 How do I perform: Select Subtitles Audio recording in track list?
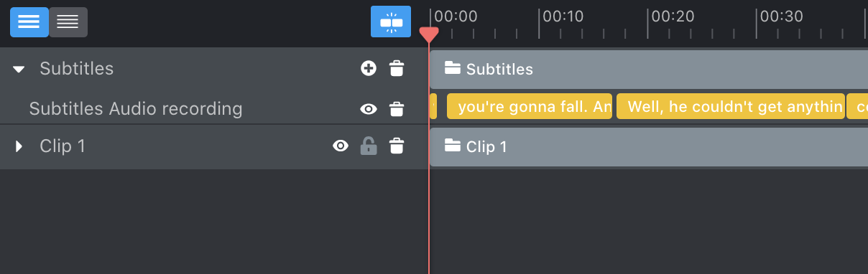pyautogui.click(x=136, y=109)
